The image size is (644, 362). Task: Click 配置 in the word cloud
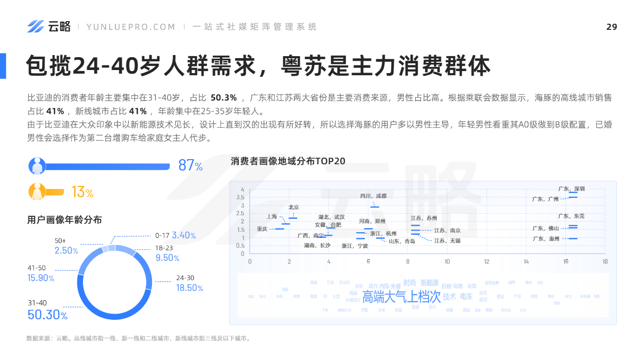(x=472, y=286)
